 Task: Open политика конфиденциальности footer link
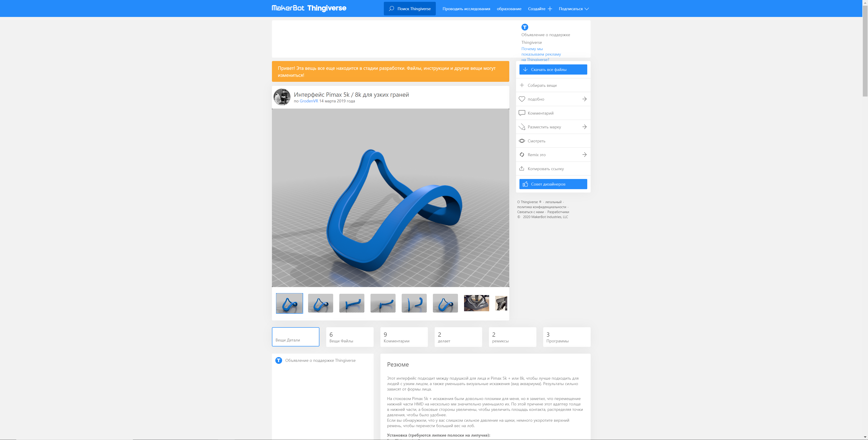pos(542,207)
